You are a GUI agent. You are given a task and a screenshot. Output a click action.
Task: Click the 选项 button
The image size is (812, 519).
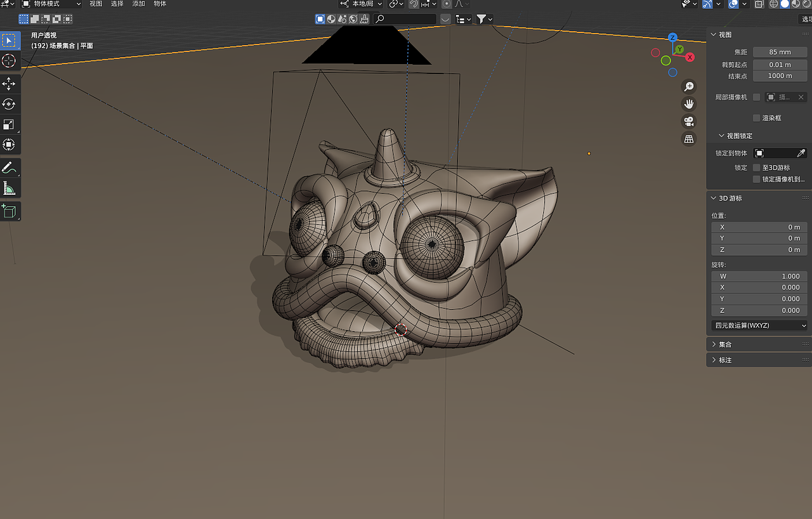(x=806, y=19)
